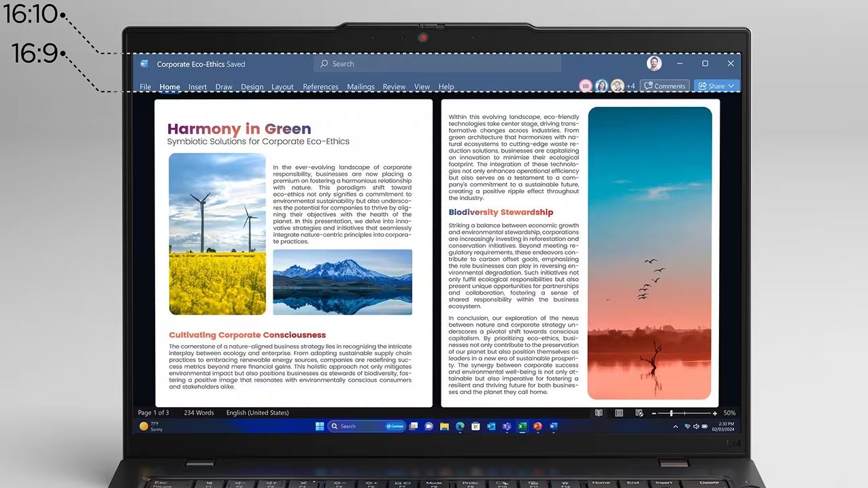Image resolution: width=868 pixels, height=488 pixels.
Task: Switch to the References tab
Action: (x=320, y=87)
